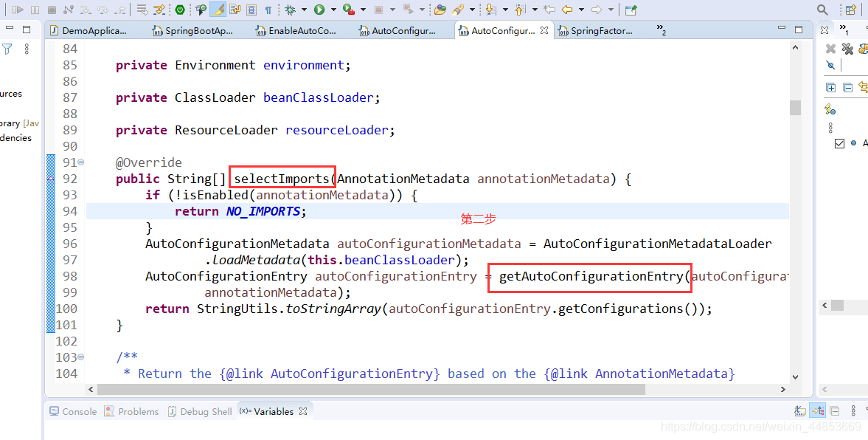Toggle the breakpoint checkbox in right panel
Image resolution: width=868 pixels, height=440 pixels.
click(x=839, y=143)
